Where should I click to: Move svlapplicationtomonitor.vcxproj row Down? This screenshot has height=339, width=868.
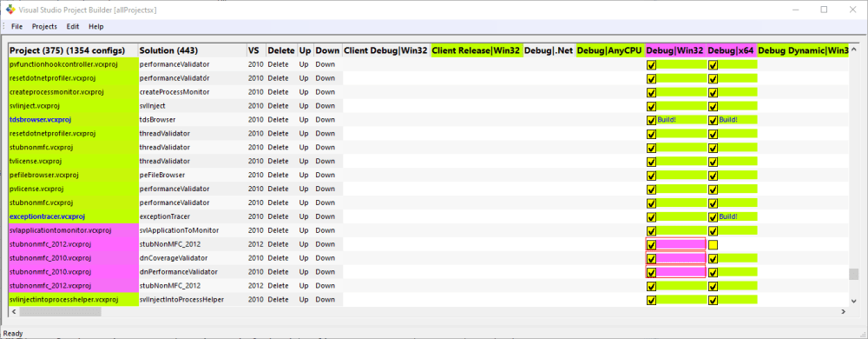pos(325,230)
